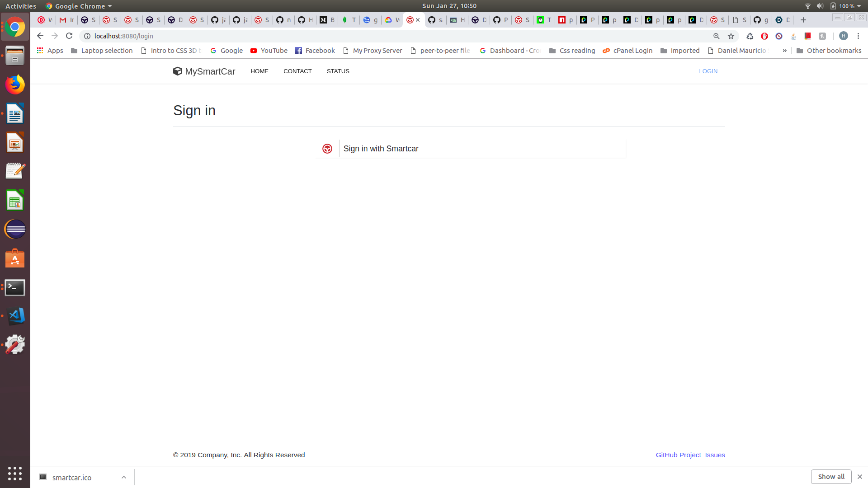The image size is (868, 488).
Task: Open the STATUS nav item
Action: 338,71
